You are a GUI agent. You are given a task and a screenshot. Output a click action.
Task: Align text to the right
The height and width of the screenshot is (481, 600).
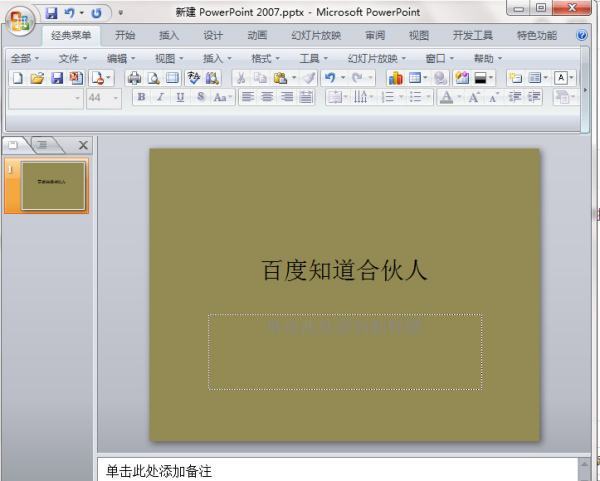click(287, 97)
